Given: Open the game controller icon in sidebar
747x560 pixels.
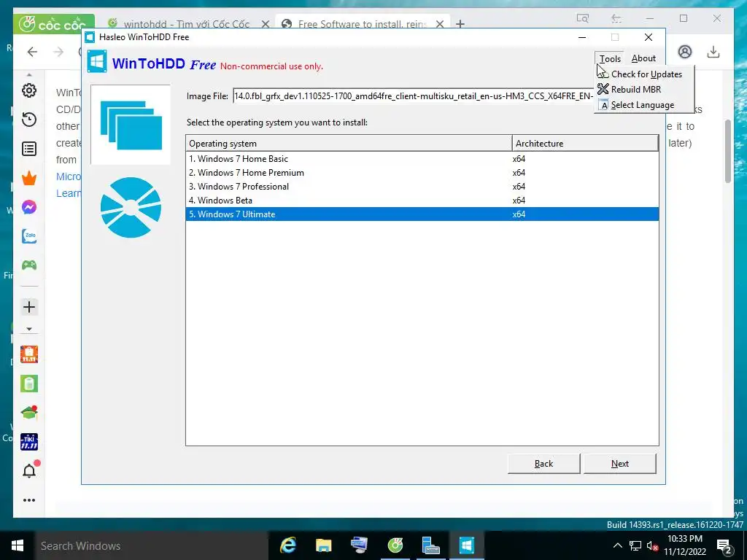Looking at the screenshot, I should [x=29, y=265].
